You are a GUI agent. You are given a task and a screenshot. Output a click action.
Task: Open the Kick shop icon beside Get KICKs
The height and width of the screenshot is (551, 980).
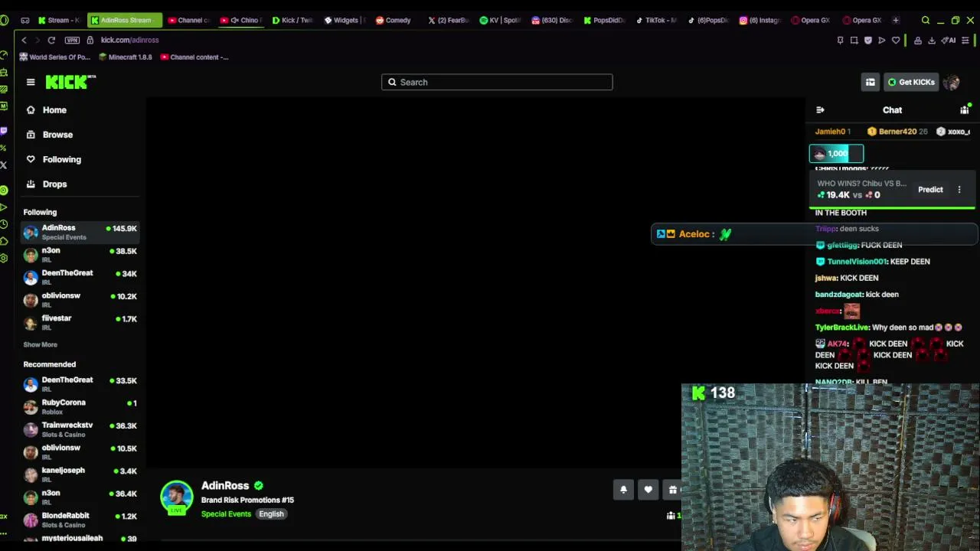(871, 82)
